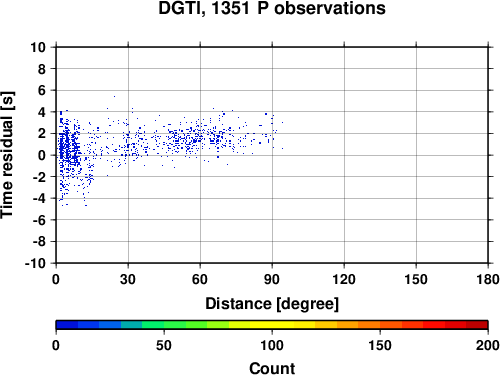Select the dark blue colorbar segment at 0
Screen dimensions: 500x375
(67, 325)
